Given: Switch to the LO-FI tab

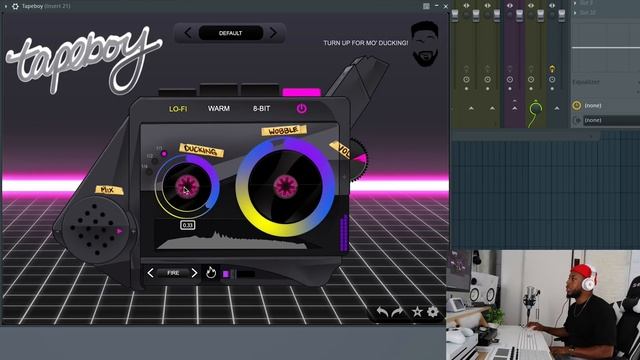Looking at the screenshot, I should 178,109.
